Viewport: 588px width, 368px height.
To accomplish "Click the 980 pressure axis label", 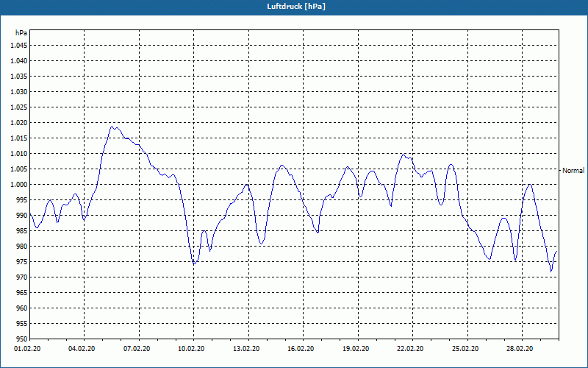I will pyautogui.click(x=22, y=247).
